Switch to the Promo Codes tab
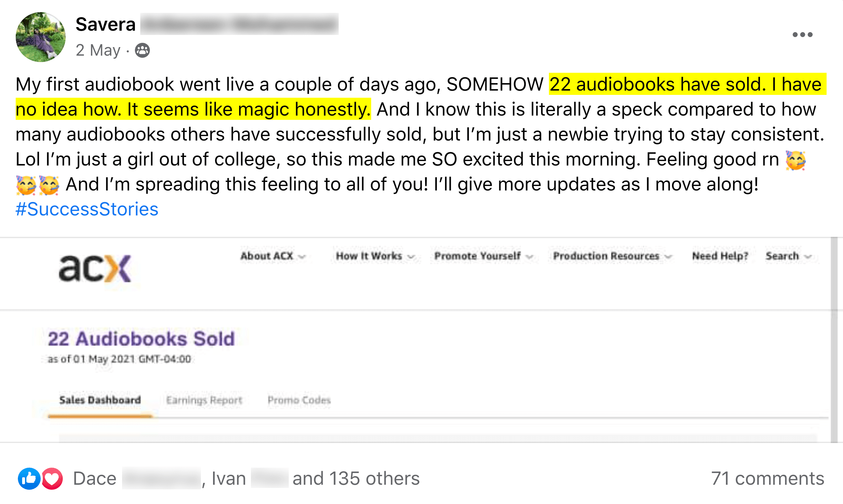Screen dimensions: 843x504 click(x=299, y=400)
